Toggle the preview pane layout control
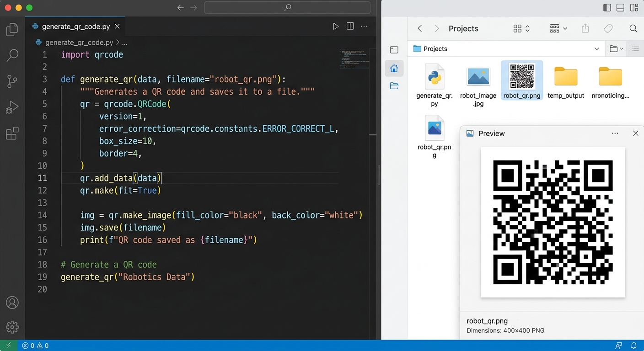Viewport: 644px width, 351px height. tap(620, 7)
